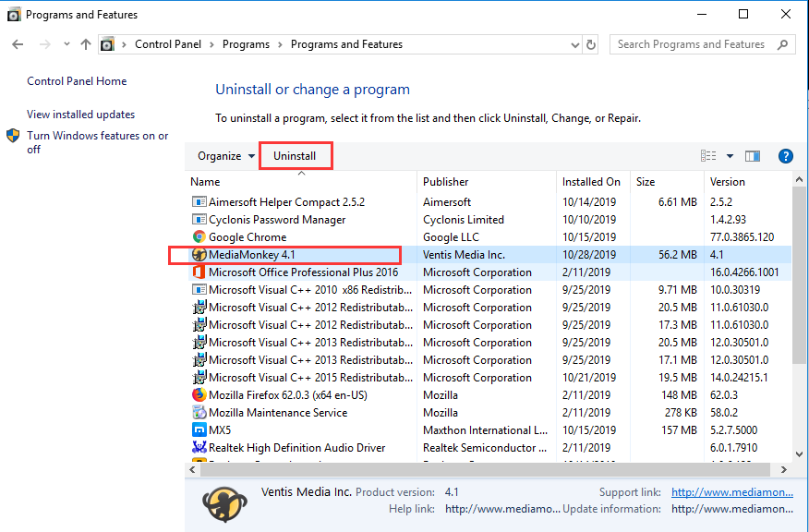Image resolution: width=809 pixels, height=532 pixels.
Task: Click the search magnifier icon
Action: [783, 44]
